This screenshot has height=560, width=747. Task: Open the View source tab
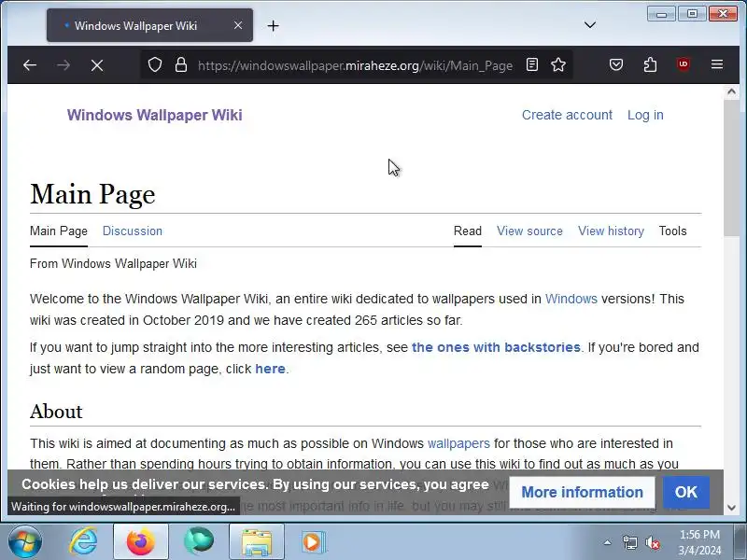point(529,231)
